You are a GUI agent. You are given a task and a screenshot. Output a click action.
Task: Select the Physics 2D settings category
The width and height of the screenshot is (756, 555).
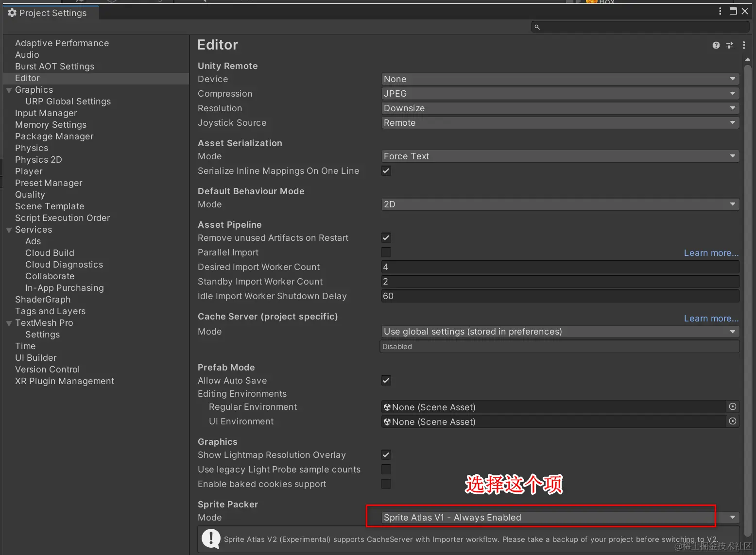38,160
